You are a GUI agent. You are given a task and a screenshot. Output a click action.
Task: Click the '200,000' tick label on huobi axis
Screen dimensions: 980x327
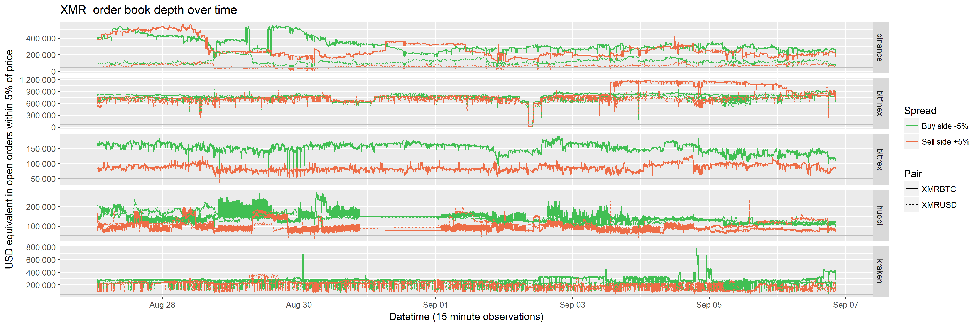pos(41,207)
